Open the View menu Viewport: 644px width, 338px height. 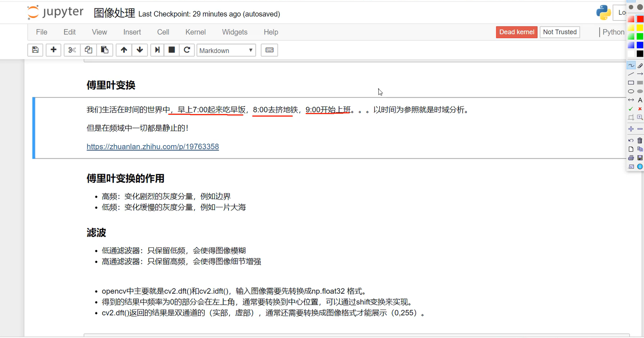pos(100,32)
